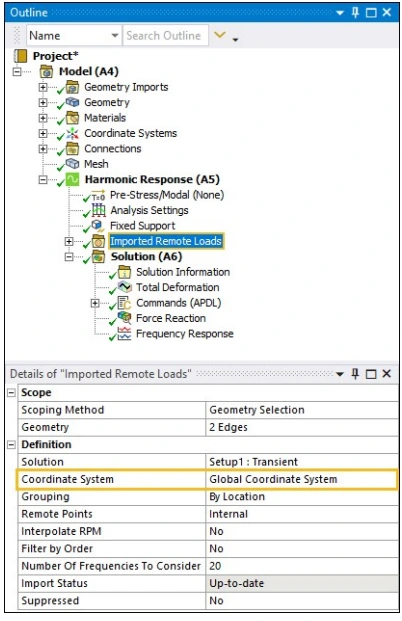The width and height of the screenshot is (402, 621).
Task: Open the Name filter dropdown
Action: click(x=115, y=36)
